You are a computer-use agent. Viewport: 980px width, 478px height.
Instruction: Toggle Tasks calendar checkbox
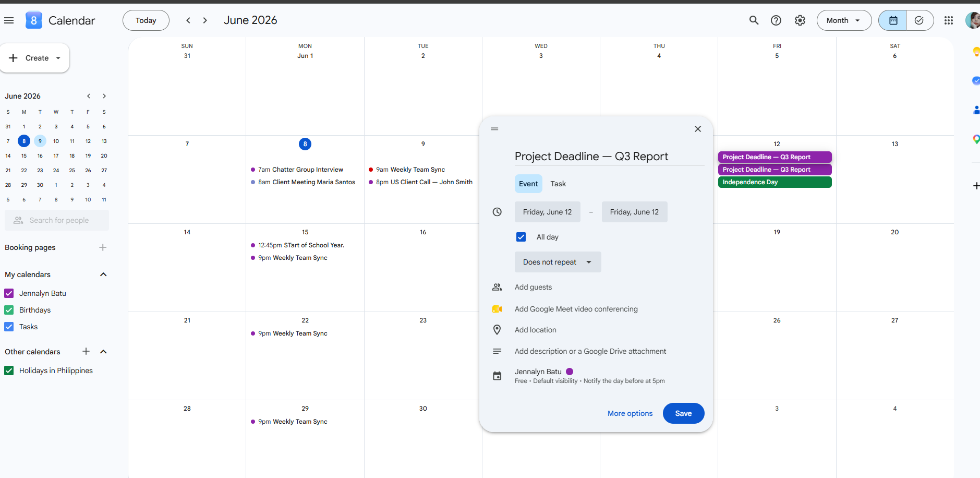(9, 327)
